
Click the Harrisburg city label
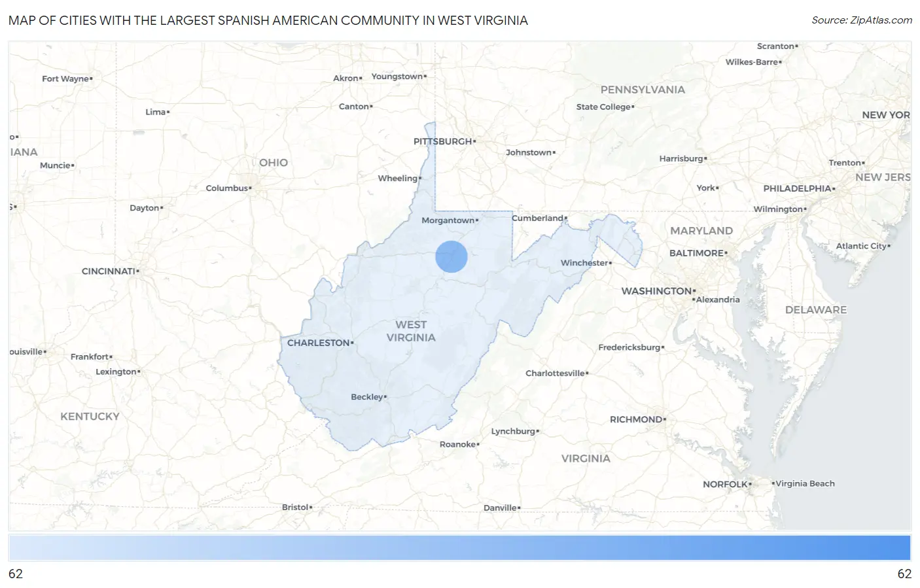coord(681,158)
